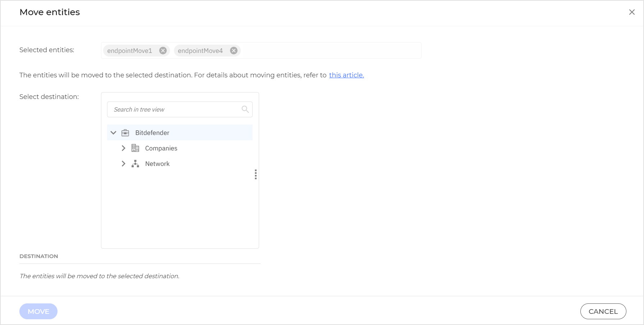
Task: Close the Move entities dialog
Action: click(x=631, y=12)
